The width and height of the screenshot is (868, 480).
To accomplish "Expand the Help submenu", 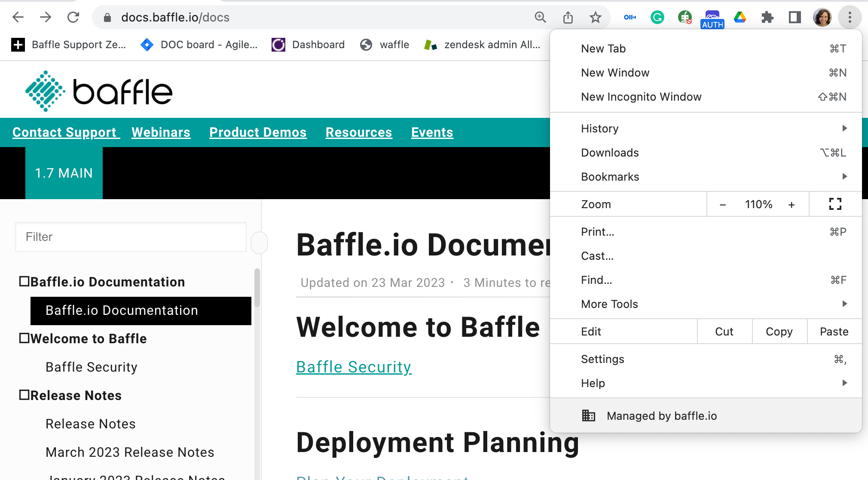I will (x=706, y=383).
